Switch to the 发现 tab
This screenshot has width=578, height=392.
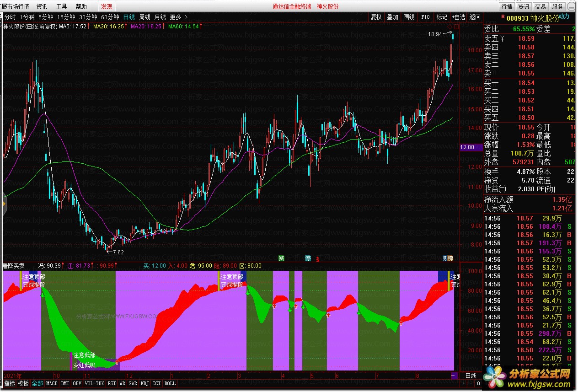(x=107, y=6)
